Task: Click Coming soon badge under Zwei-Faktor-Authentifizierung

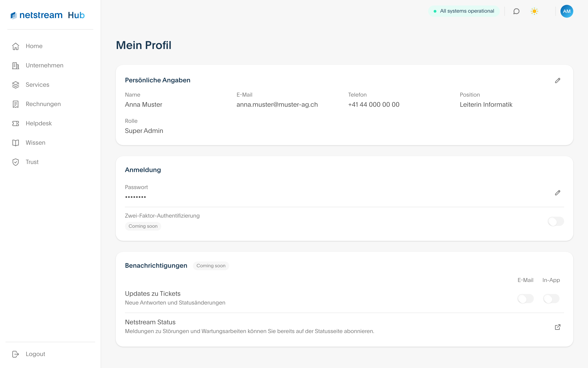Action: [x=143, y=226]
